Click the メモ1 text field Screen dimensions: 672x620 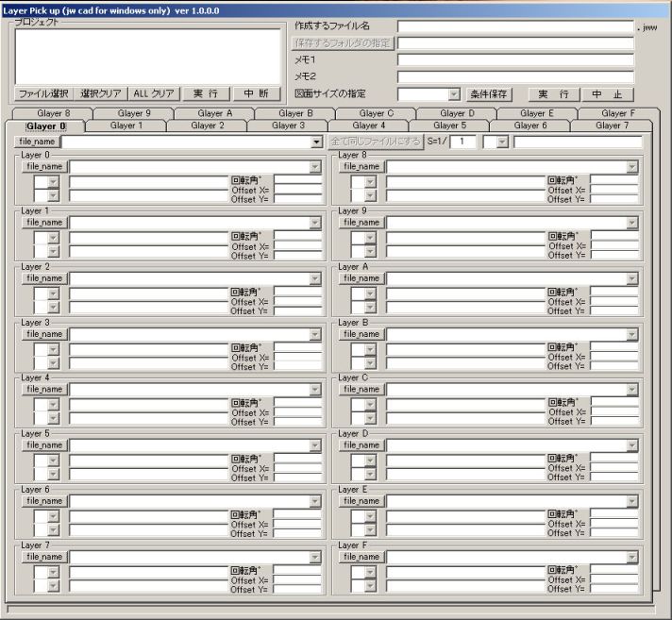tap(514, 60)
